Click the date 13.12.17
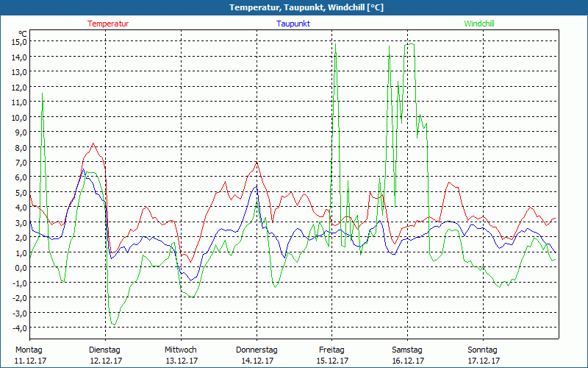This screenshot has width=588, height=368. point(182,361)
